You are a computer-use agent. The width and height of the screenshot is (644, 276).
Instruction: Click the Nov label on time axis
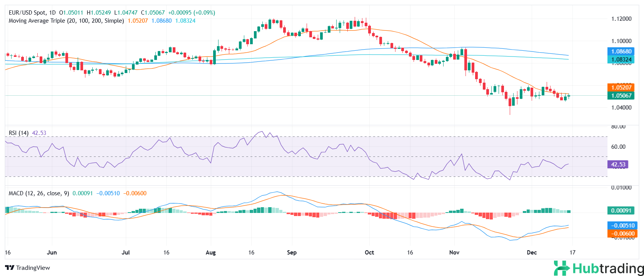click(454, 253)
